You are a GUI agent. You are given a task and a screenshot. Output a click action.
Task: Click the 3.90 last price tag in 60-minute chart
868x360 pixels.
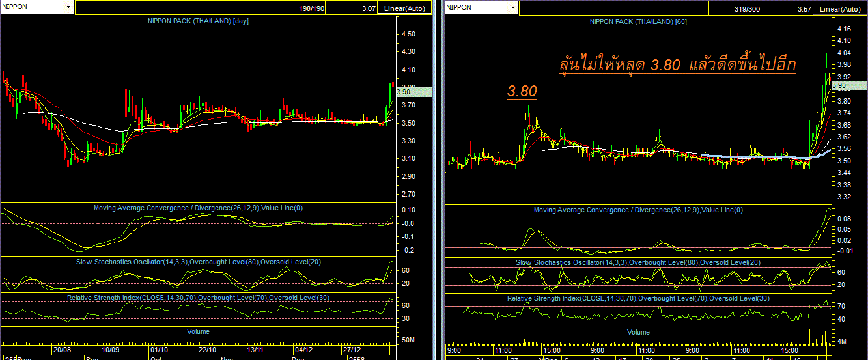pyautogui.click(x=849, y=85)
